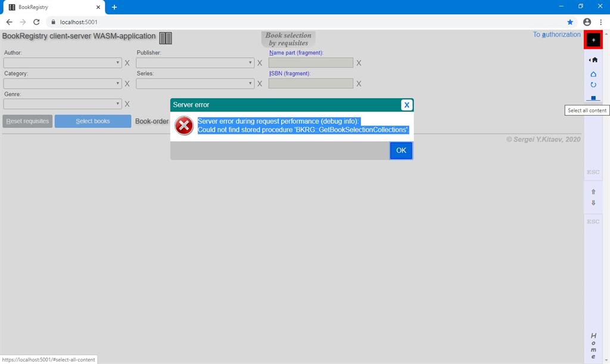Click the black star icon atop right sidebar
Image resolution: width=610 pixels, height=364 pixels.
(593, 39)
